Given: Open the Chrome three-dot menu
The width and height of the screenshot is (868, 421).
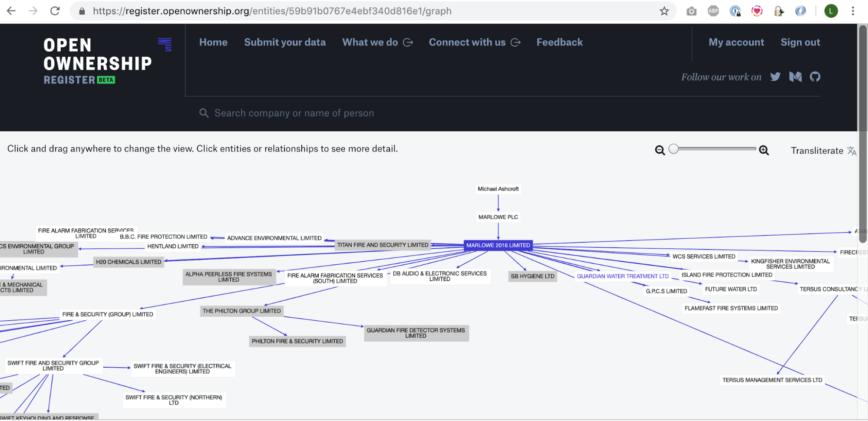Looking at the screenshot, I should coord(853,11).
